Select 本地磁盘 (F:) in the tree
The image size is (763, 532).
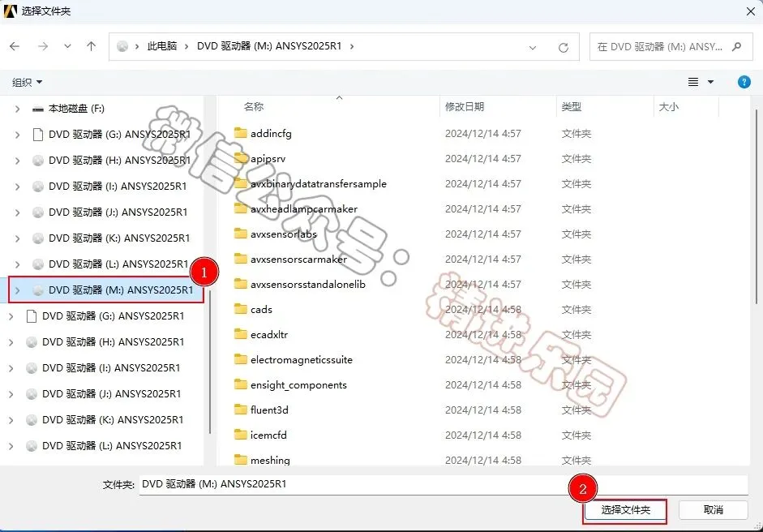point(76,109)
